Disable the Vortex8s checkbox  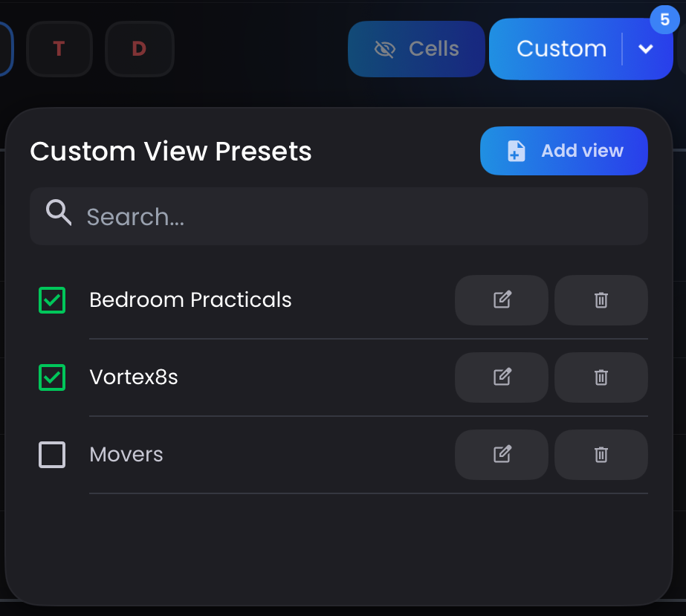[x=51, y=377]
